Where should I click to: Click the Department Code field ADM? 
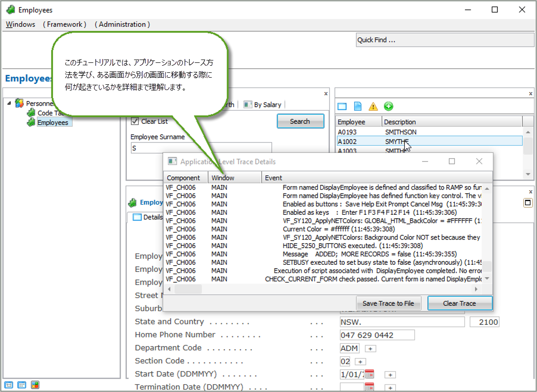click(350, 348)
